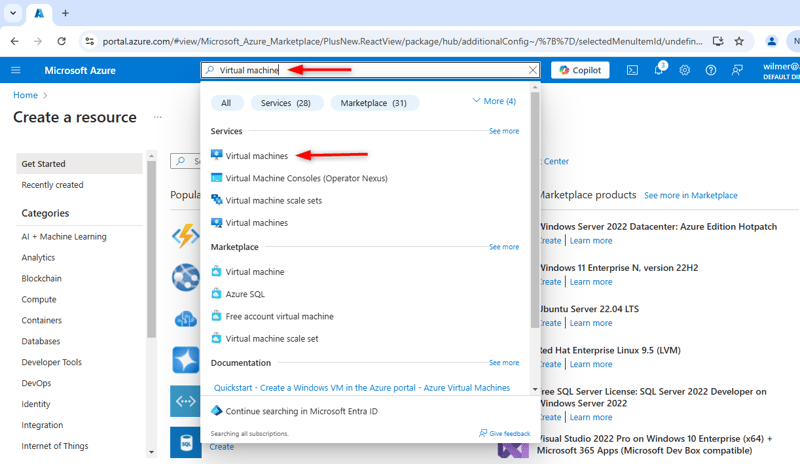The height and width of the screenshot is (464, 800).
Task: Open the feedback icon in top bar
Action: point(737,70)
